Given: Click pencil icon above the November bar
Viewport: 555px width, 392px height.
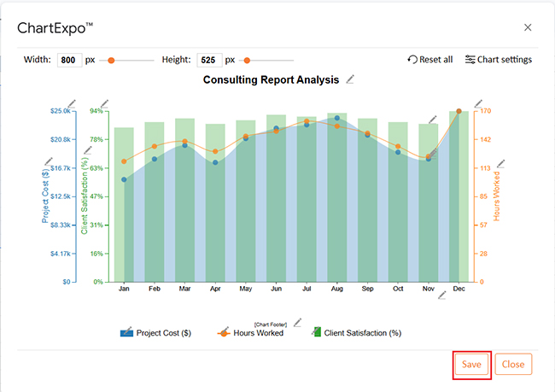Looking at the screenshot, I should (x=433, y=119).
